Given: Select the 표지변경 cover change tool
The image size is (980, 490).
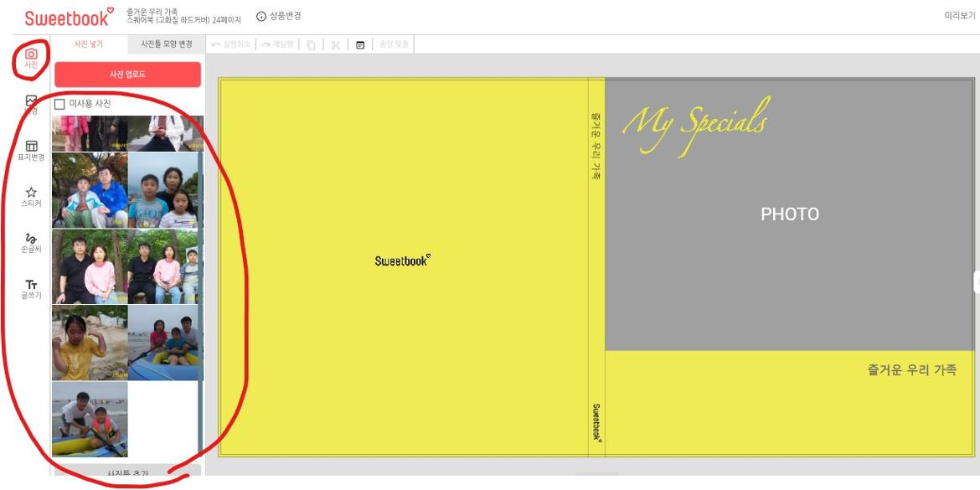Looking at the screenshot, I should 31,151.
